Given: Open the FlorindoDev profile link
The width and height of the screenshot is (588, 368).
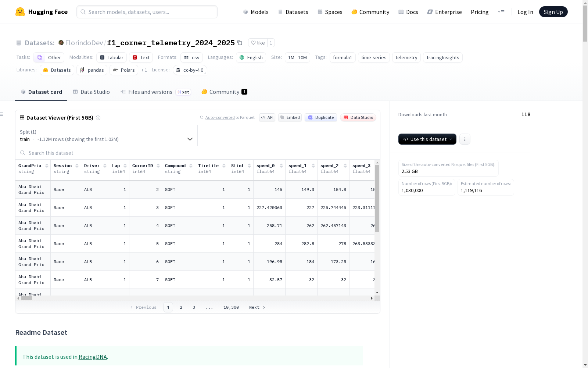Looking at the screenshot, I should (x=84, y=43).
